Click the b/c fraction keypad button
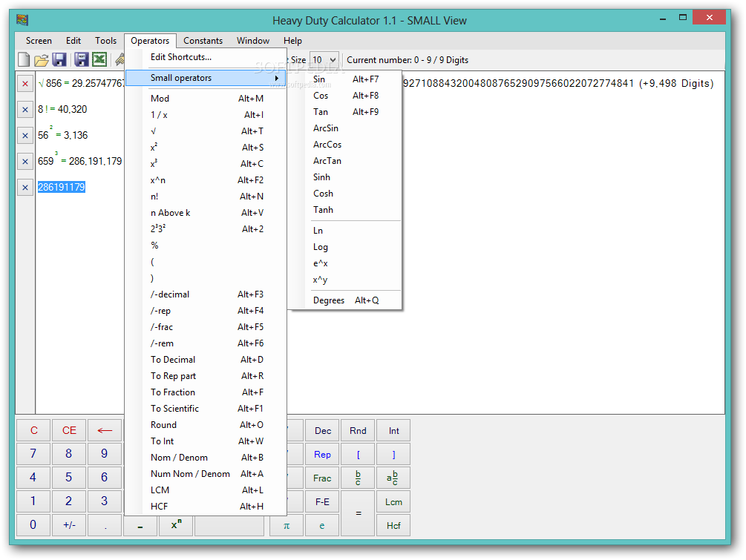This screenshot has height=560, width=746. point(358,478)
